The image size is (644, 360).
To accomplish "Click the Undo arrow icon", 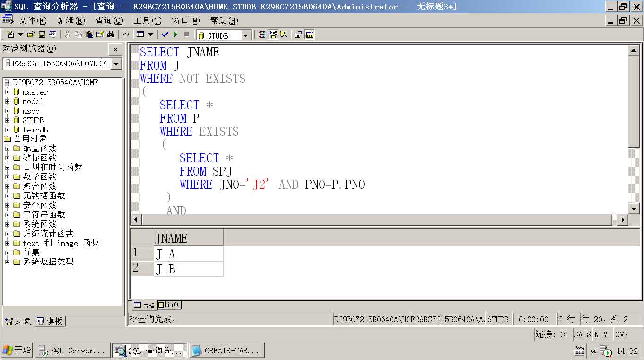I will pyautogui.click(x=126, y=35).
